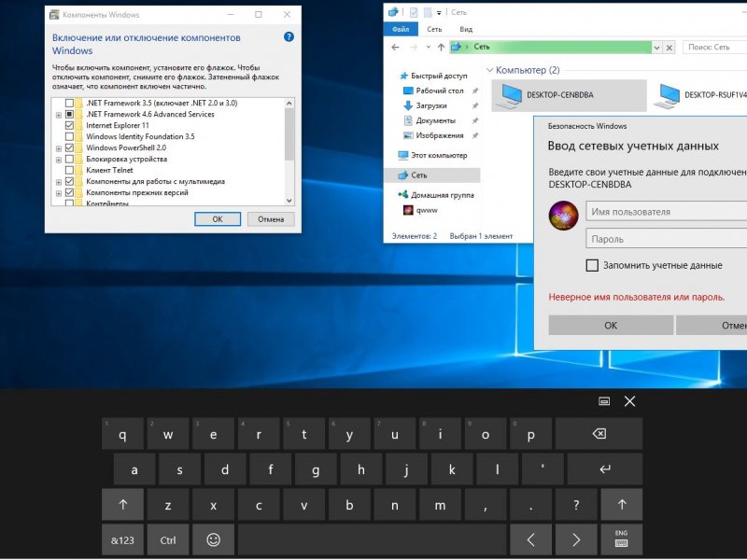Tap the left Shift key on keyboard
The width and height of the screenshot is (747, 560).
coord(122,505)
